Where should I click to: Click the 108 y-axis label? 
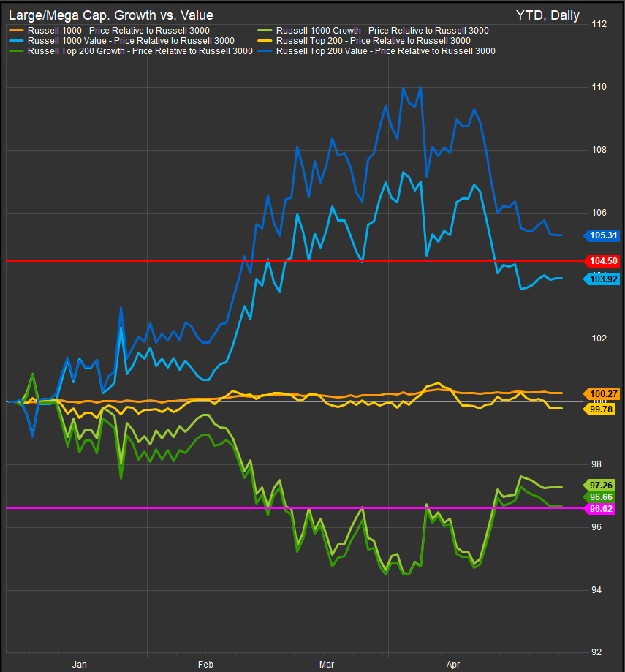point(599,150)
